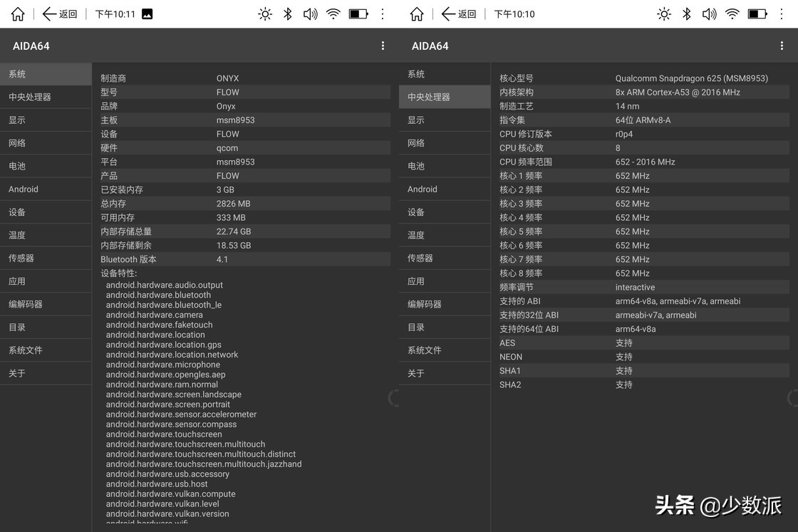
Task: Open the 传感器 page in the left sidebar
Action: click(x=45, y=258)
